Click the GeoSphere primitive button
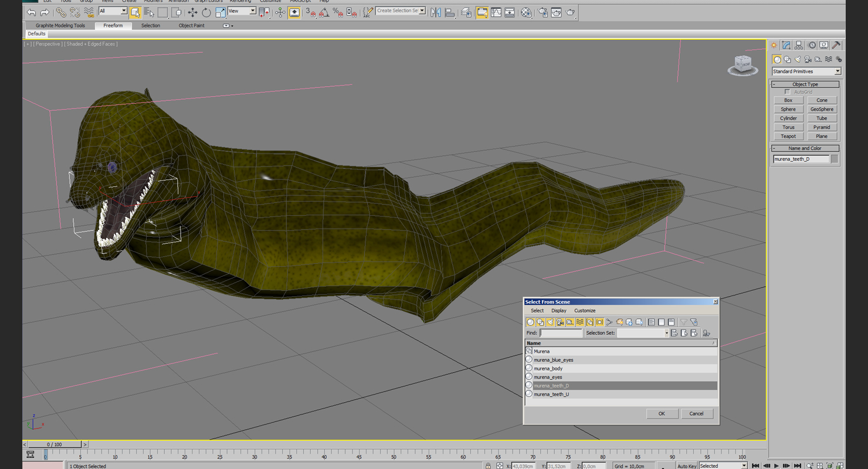The image size is (868, 469). (x=822, y=109)
